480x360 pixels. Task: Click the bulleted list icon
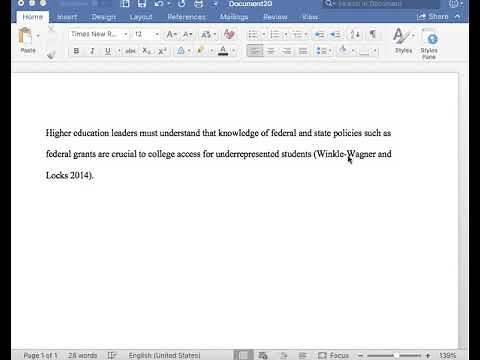253,34
